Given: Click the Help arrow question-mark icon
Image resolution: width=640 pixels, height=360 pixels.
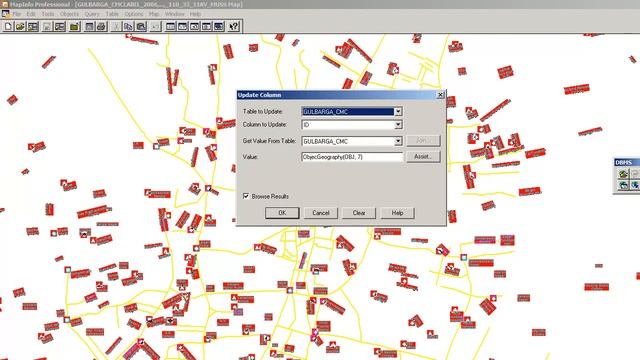Looking at the screenshot, I should tap(233, 27).
